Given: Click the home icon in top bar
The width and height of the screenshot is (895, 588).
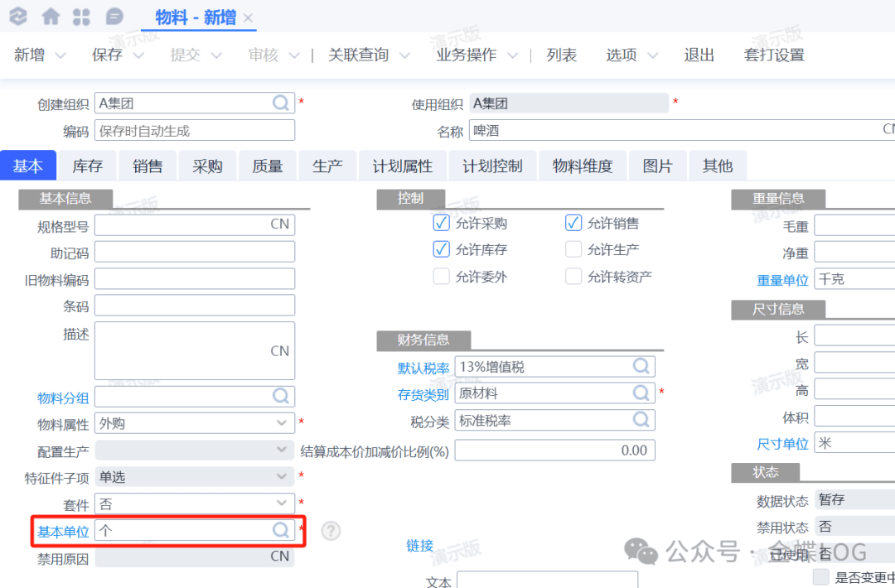Looking at the screenshot, I should click(51, 17).
